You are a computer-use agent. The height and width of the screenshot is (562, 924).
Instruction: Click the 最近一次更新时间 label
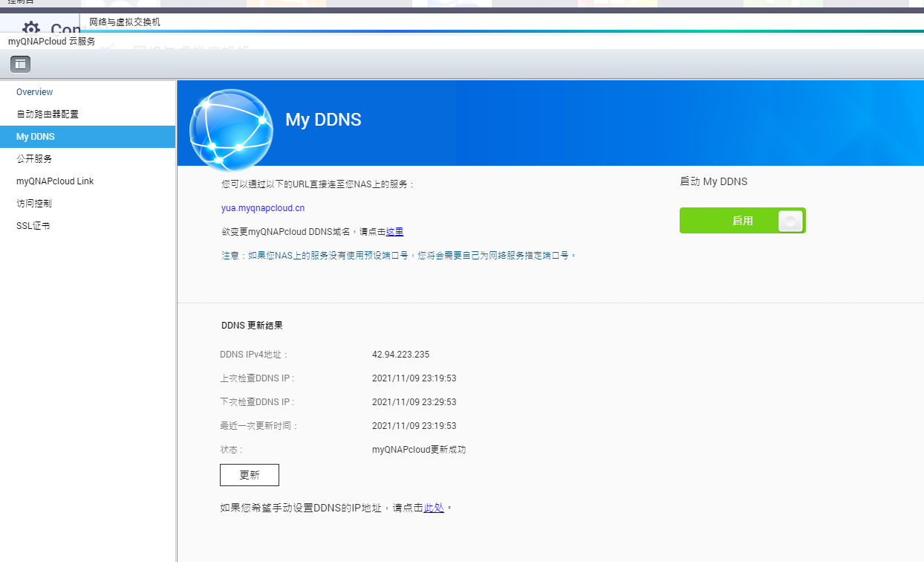coord(259,426)
